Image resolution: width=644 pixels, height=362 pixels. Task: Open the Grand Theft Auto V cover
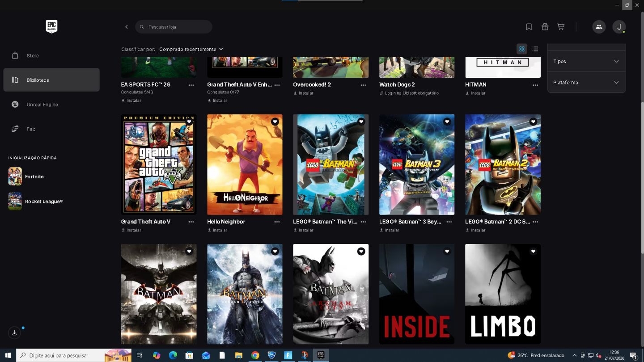pos(159,164)
